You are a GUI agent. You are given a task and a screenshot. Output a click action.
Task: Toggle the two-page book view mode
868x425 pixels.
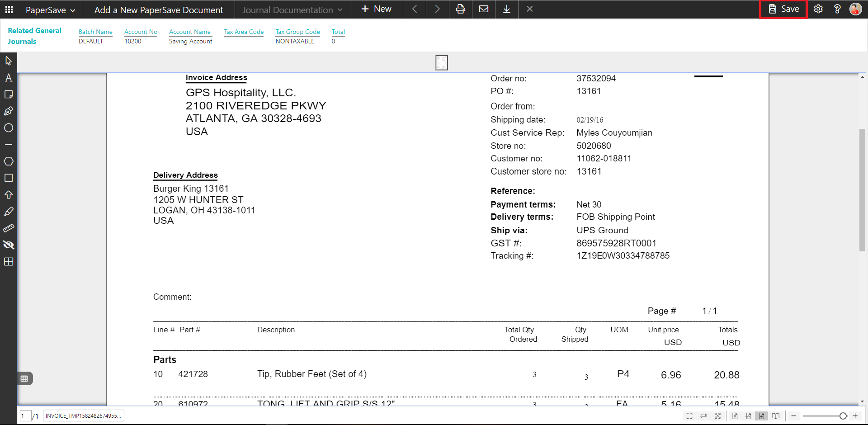click(776, 416)
